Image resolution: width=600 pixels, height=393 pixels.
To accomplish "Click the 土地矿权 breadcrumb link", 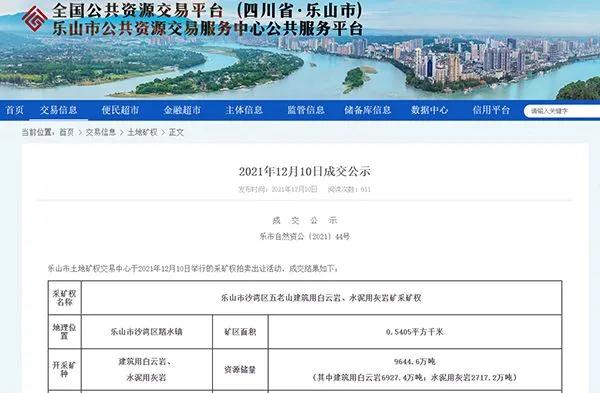I will click(142, 132).
